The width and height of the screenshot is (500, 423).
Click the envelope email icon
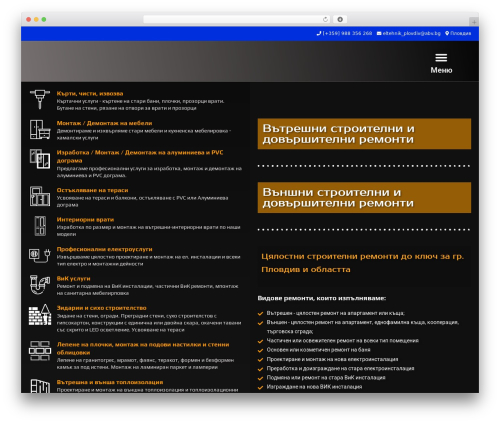[379, 33]
